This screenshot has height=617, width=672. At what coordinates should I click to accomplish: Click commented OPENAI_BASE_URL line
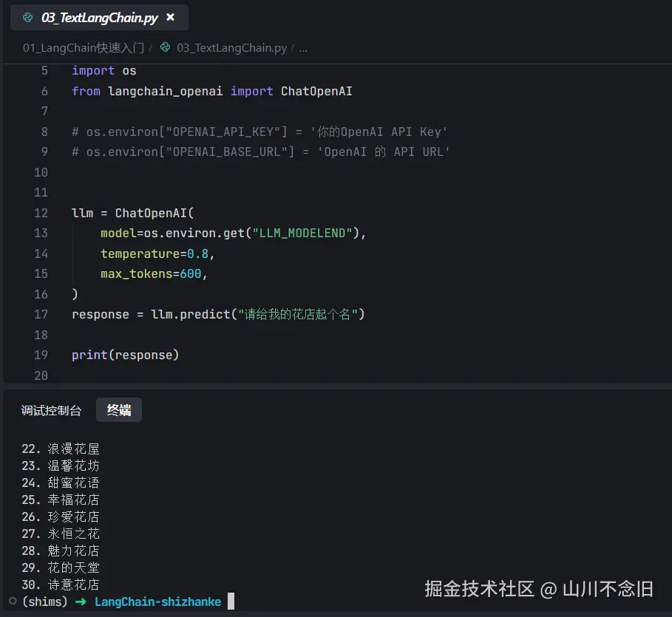pos(260,151)
